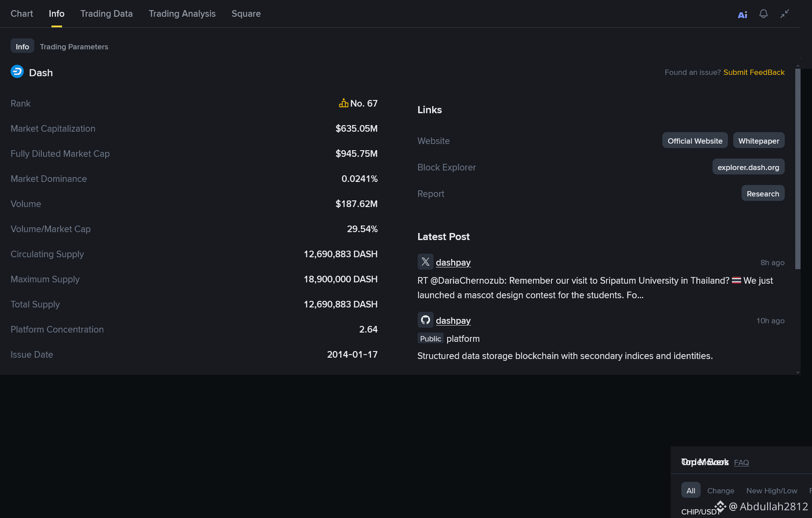
Task: Click the platform repository name
Action: click(463, 339)
